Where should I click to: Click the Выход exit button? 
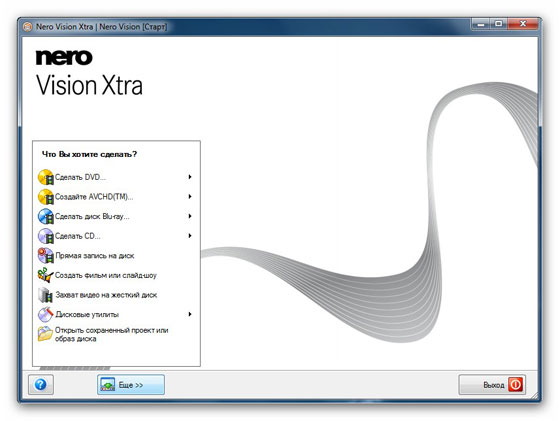coord(492,385)
